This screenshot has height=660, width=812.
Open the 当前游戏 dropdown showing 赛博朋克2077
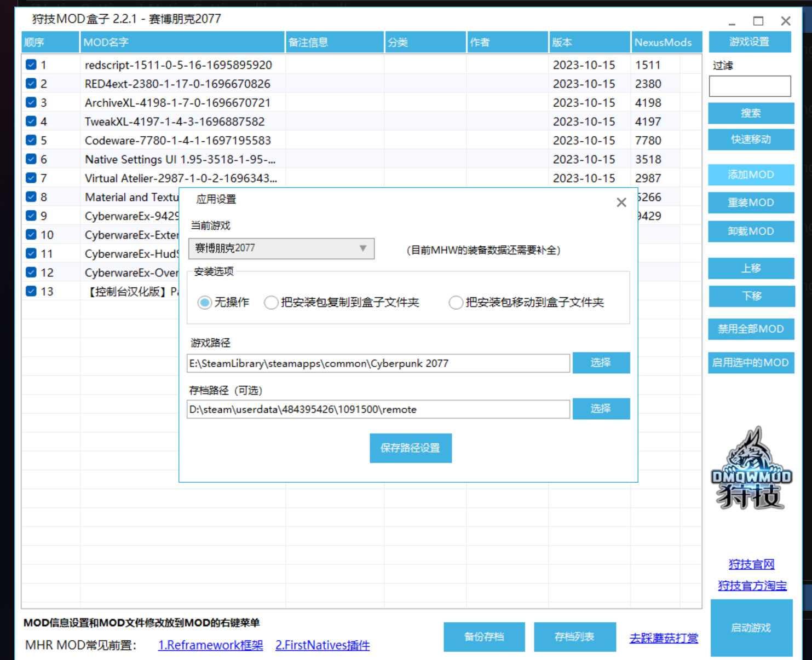(x=281, y=248)
